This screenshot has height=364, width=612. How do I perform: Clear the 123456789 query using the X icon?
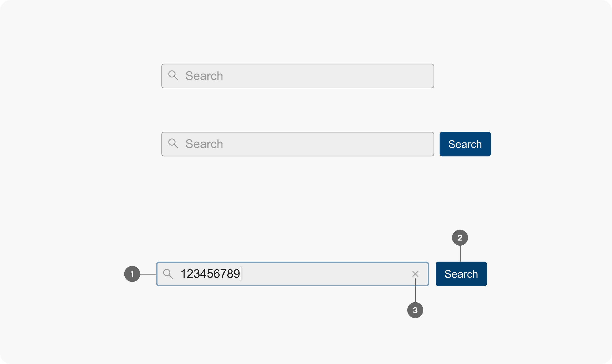click(415, 274)
